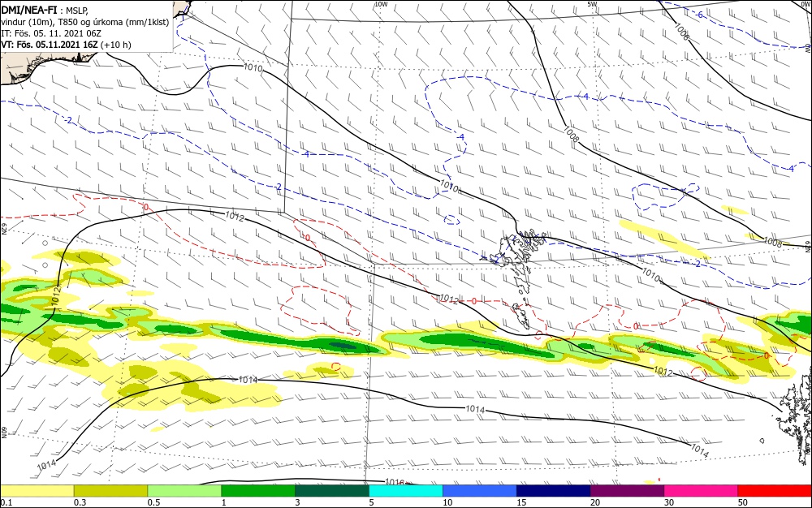Click the purple 20–30 legend swatch
Viewport: 812px width, 508px height.
coord(627,491)
